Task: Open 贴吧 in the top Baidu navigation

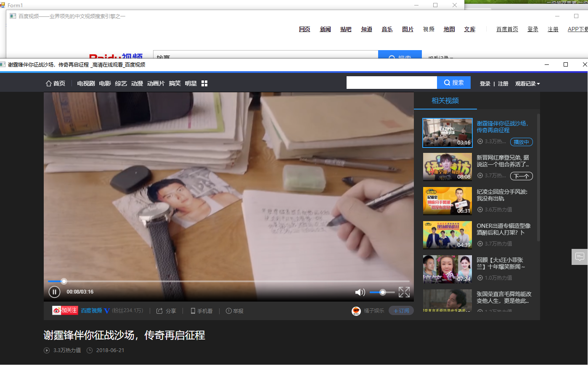Action: point(345,29)
